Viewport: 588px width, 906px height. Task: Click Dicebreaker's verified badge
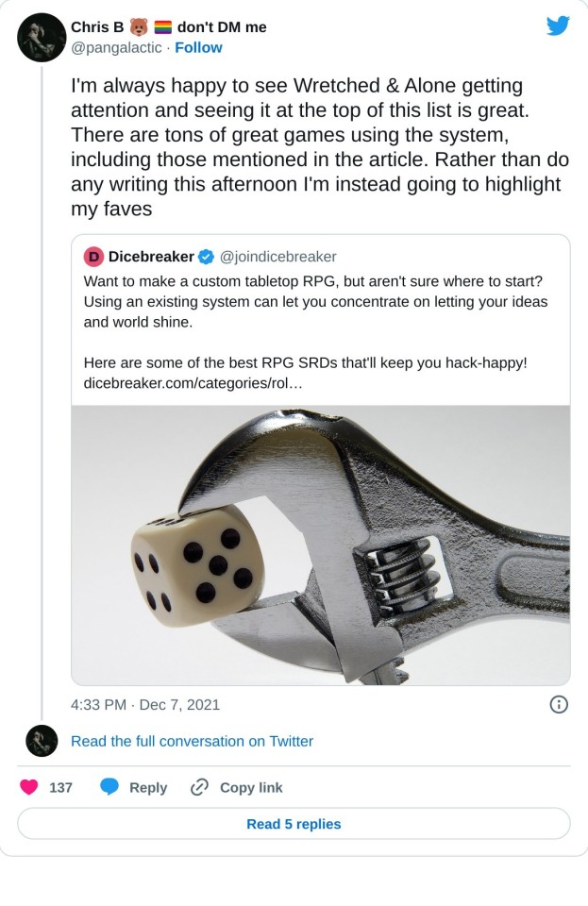coord(206,257)
